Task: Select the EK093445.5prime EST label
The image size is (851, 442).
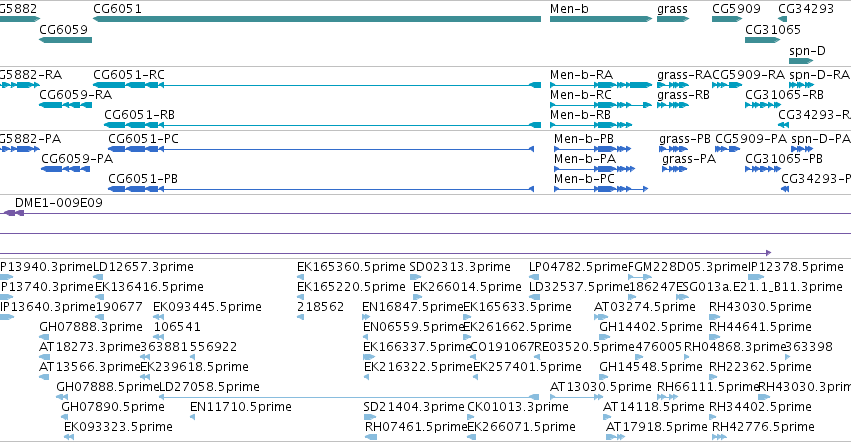Action: pos(207,306)
